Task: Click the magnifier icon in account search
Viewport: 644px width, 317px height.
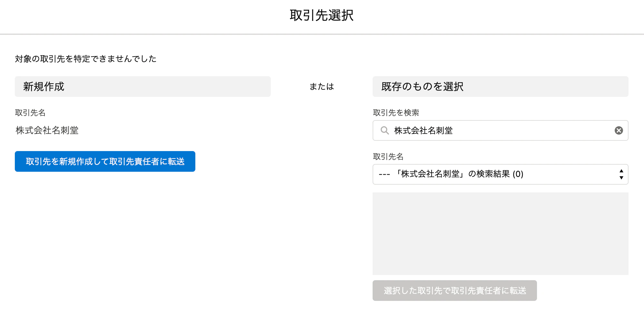Action: (x=385, y=130)
